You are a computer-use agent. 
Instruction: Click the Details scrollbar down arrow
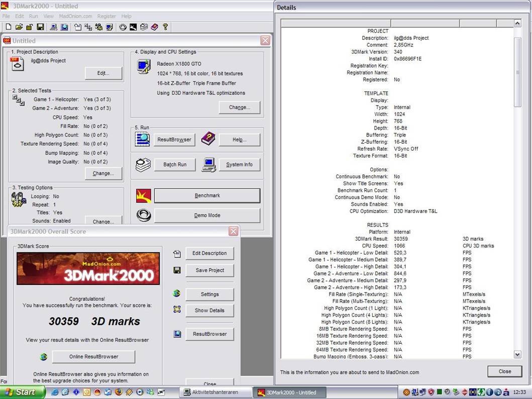point(517,355)
